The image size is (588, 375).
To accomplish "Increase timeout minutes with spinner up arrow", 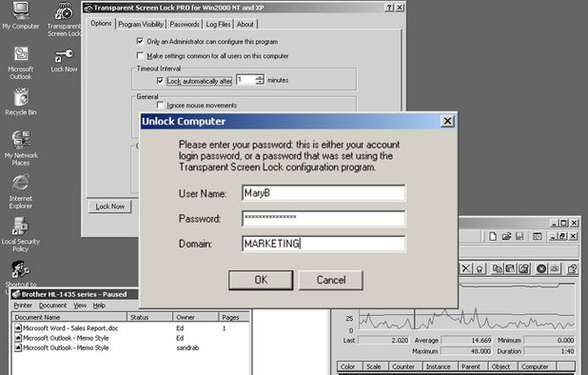I will [260, 77].
